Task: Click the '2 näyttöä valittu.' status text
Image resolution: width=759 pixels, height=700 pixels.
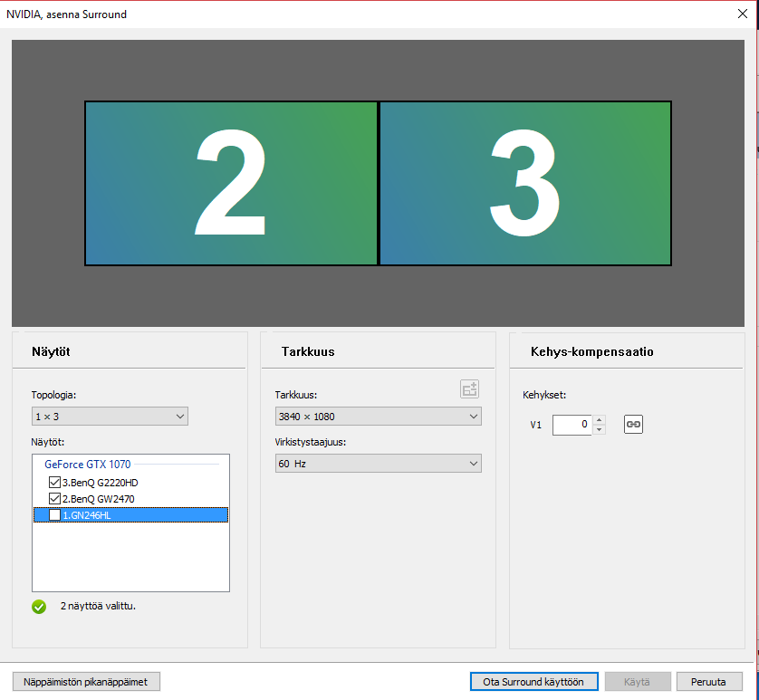Action: click(98, 606)
